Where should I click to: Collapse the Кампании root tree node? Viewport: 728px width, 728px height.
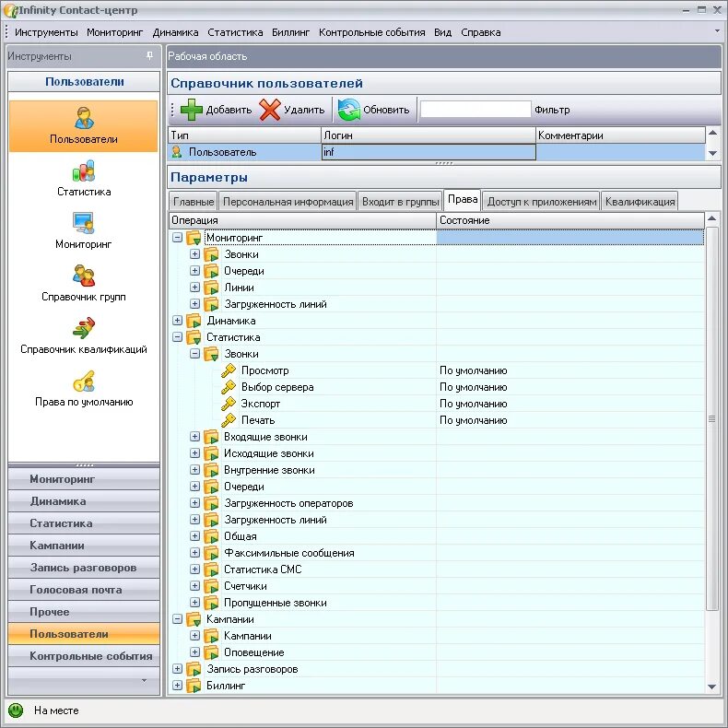click(x=177, y=619)
